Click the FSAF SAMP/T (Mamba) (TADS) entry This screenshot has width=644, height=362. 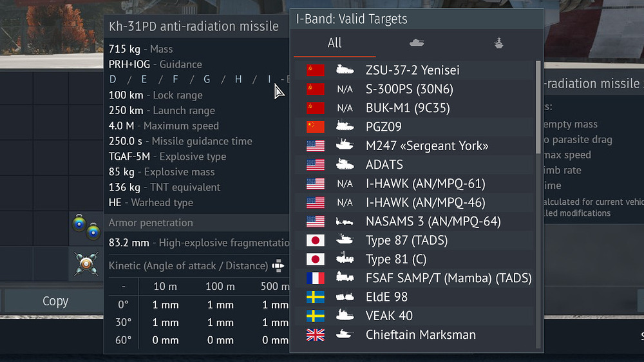point(414,278)
